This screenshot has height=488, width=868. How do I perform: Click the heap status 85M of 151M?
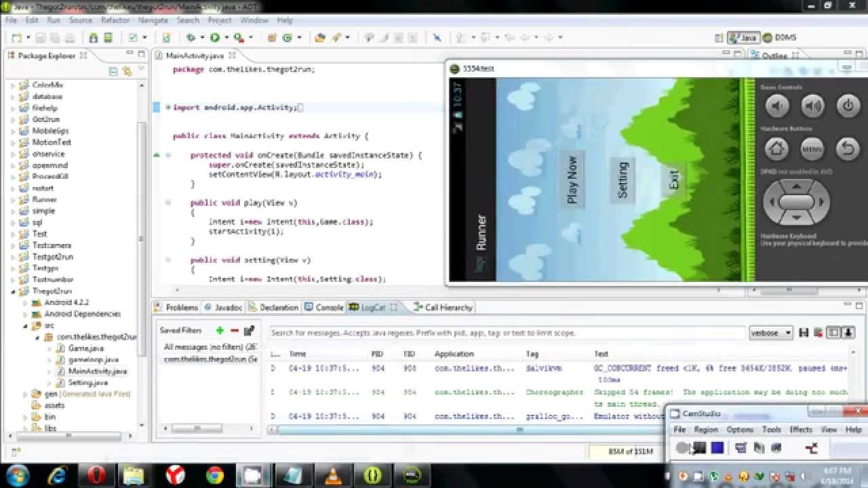(x=629, y=451)
